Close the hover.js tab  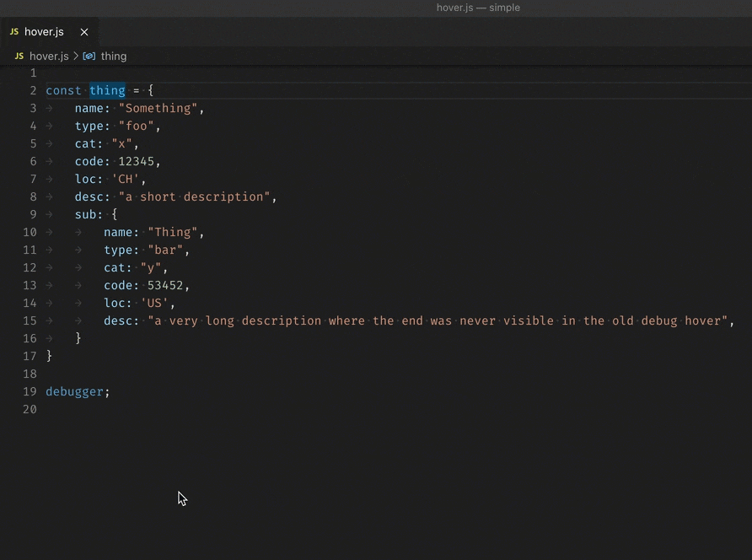click(83, 31)
